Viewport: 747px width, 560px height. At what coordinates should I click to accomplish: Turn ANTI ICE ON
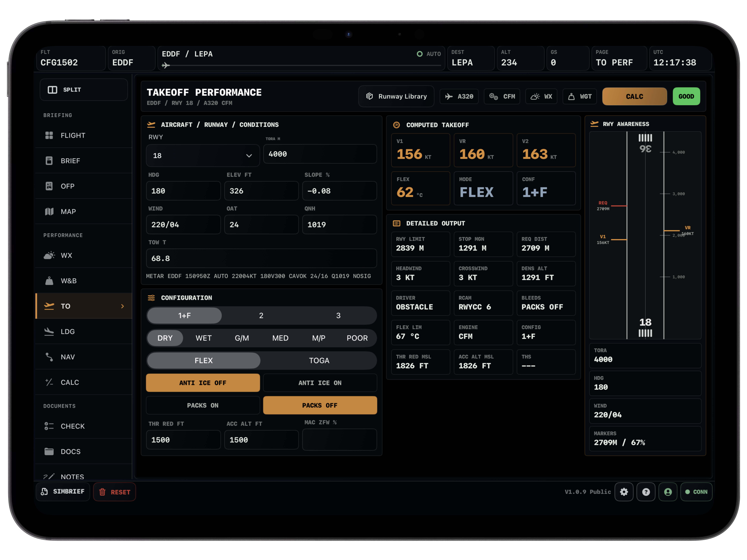click(320, 383)
